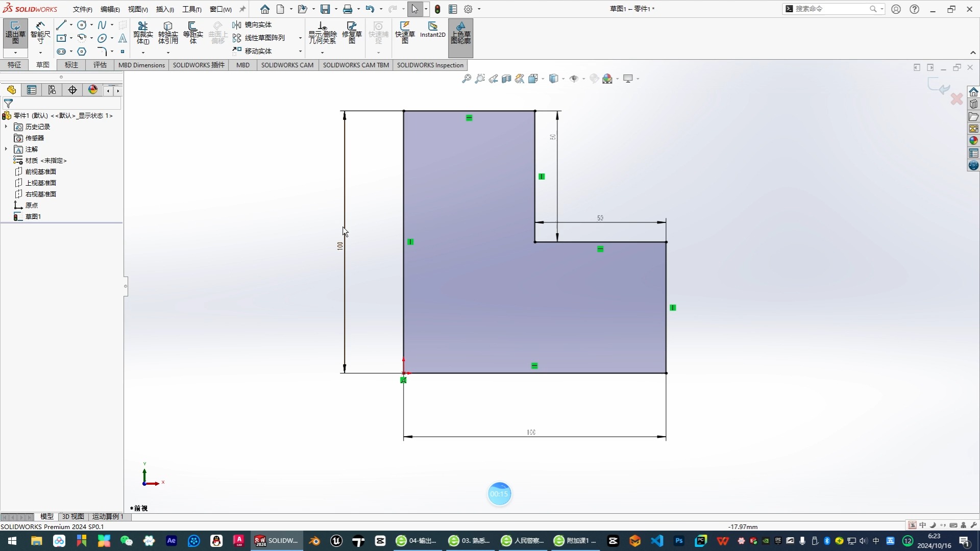
Task: Expand the 注解 folder in the feature tree
Action: coord(6,149)
